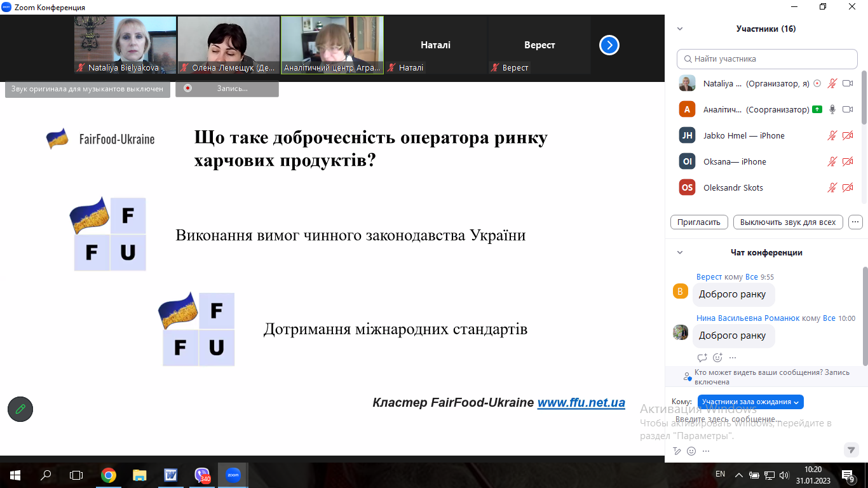Screen dimensions: 868x488
Task: Reply in thread to Доброго ранку message
Action: point(702,357)
